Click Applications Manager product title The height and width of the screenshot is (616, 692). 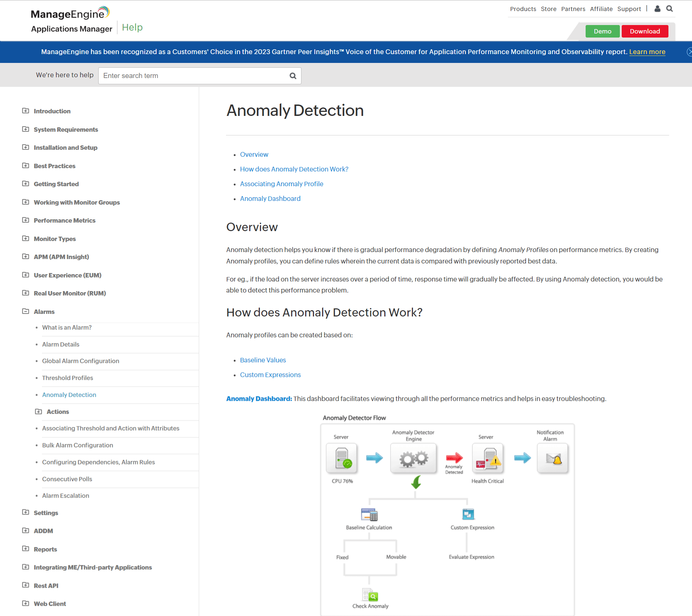tap(72, 29)
